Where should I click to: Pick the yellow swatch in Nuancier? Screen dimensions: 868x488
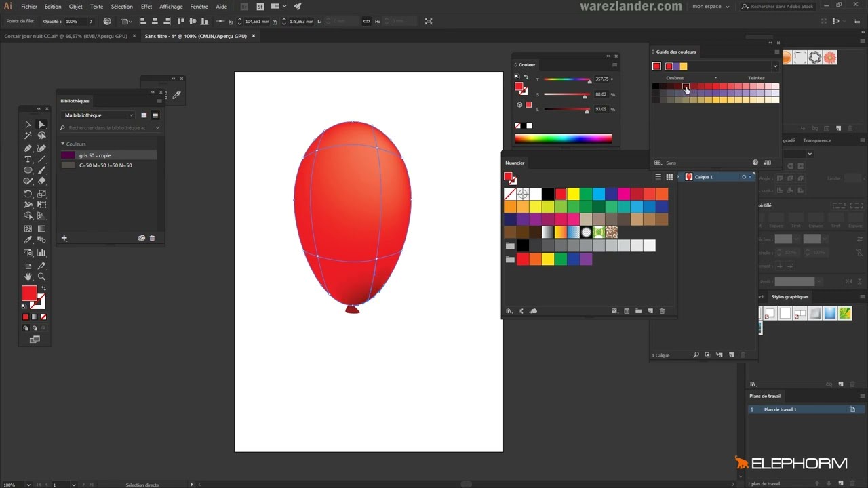pos(573,195)
